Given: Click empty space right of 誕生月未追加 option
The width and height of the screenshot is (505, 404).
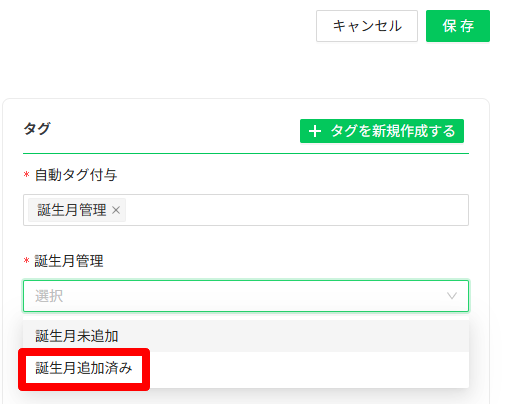Looking at the screenshot, I should (x=293, y=336).
